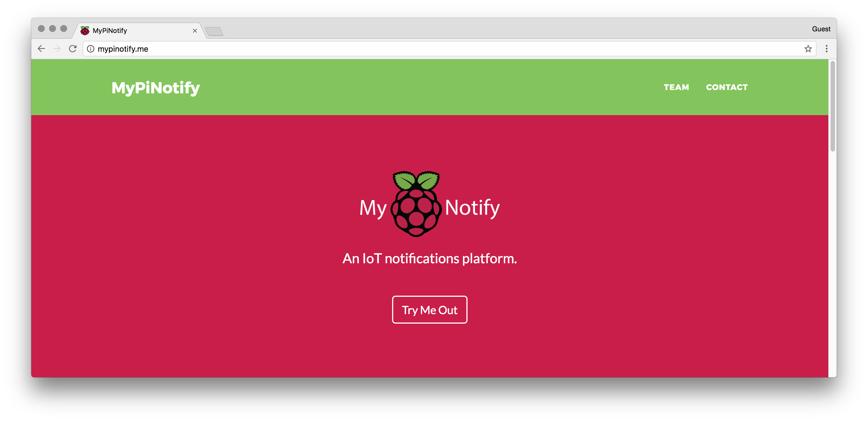
Task: Open the CONTACT navigation link
Action: point(727,87)
